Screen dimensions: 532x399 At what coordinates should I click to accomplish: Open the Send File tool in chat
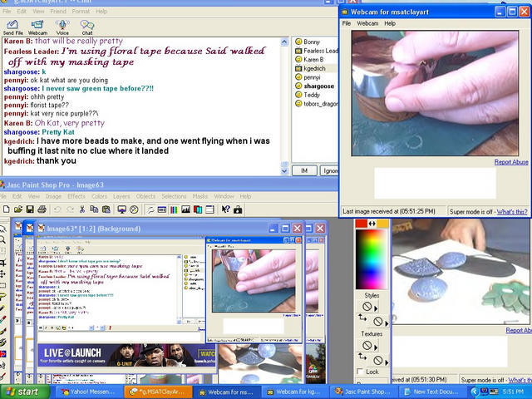pos(12,27)
